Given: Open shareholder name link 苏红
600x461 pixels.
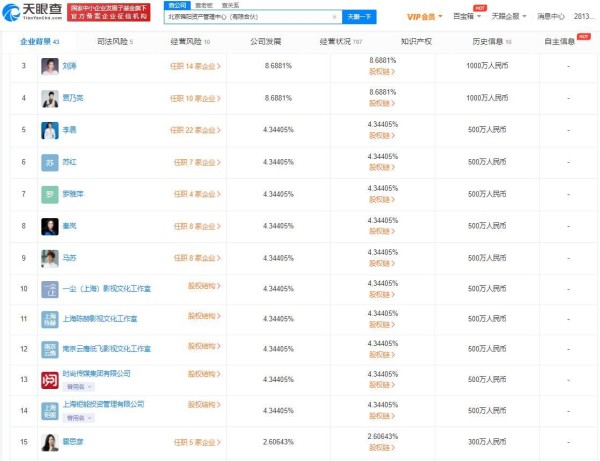Looking at the screenshot, I should [69, 162].
